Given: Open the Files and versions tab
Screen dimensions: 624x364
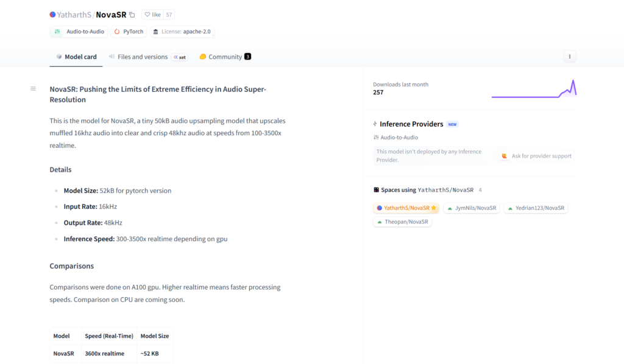Looking at the screenshot, I should [138, 57].
